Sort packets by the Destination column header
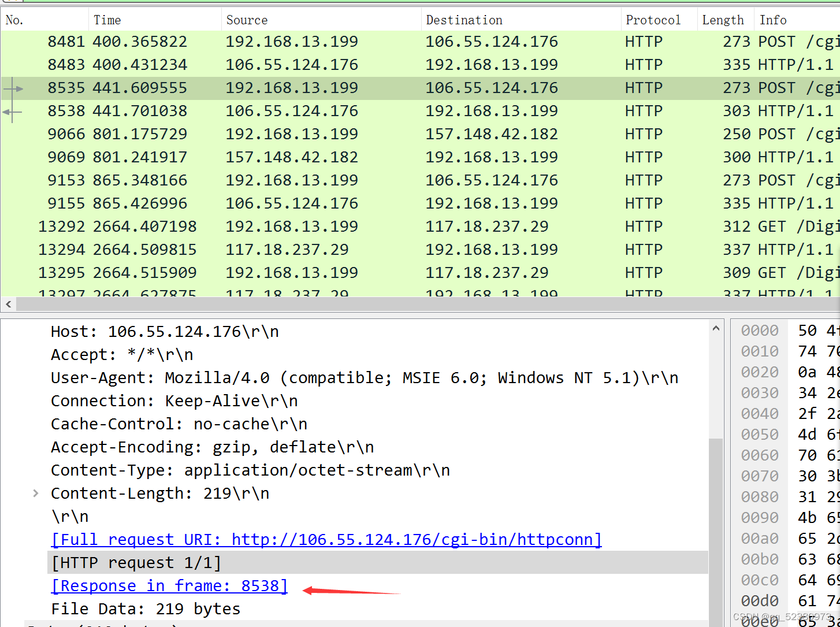 click(521, 20)
